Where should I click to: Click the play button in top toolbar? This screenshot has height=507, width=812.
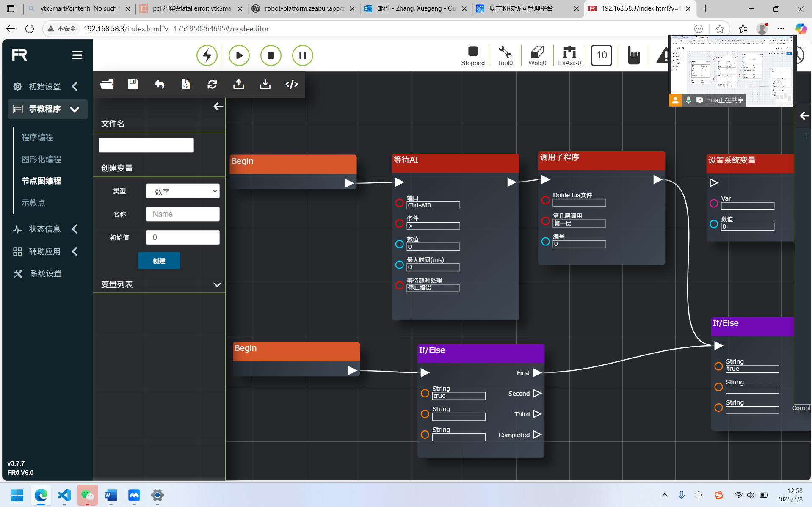tap(239, 55)
